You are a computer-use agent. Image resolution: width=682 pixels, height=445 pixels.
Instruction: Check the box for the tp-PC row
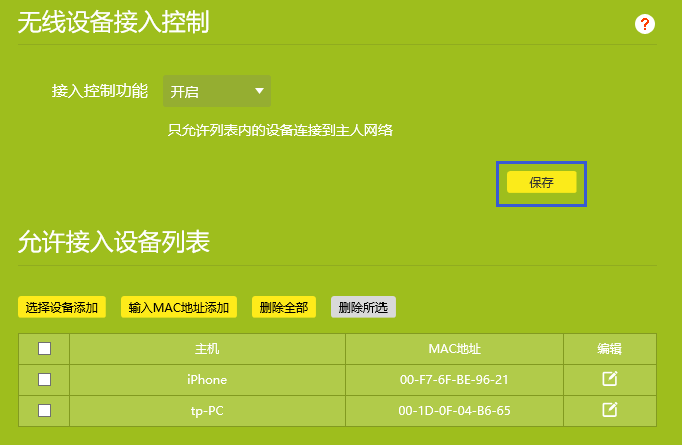pos(44,410)
